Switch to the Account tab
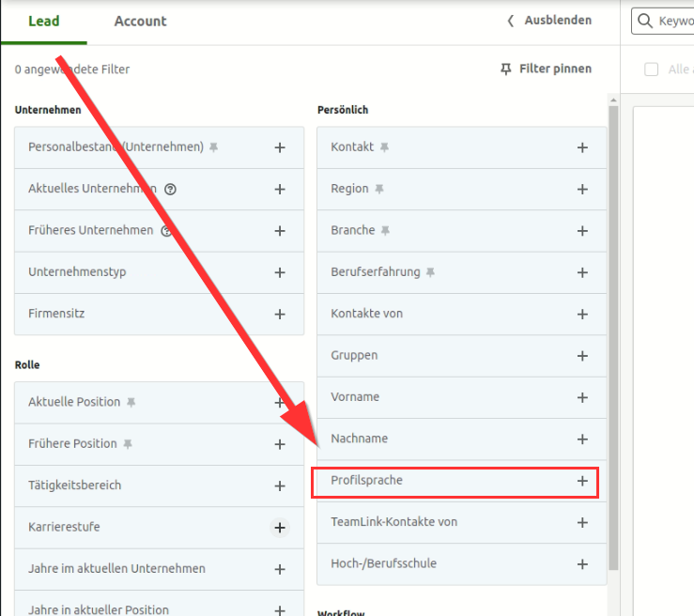This screenshot has height=616, width=694. [x=140, y=21]
